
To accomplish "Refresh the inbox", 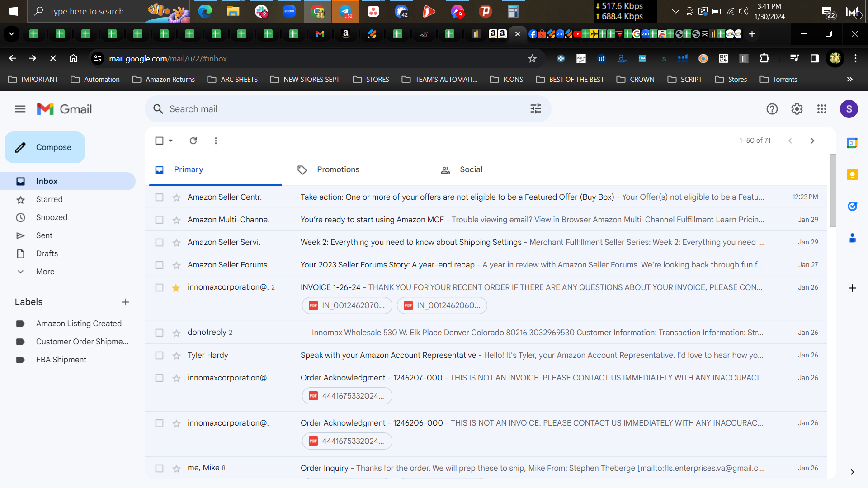I will click(x=193, y=141).
